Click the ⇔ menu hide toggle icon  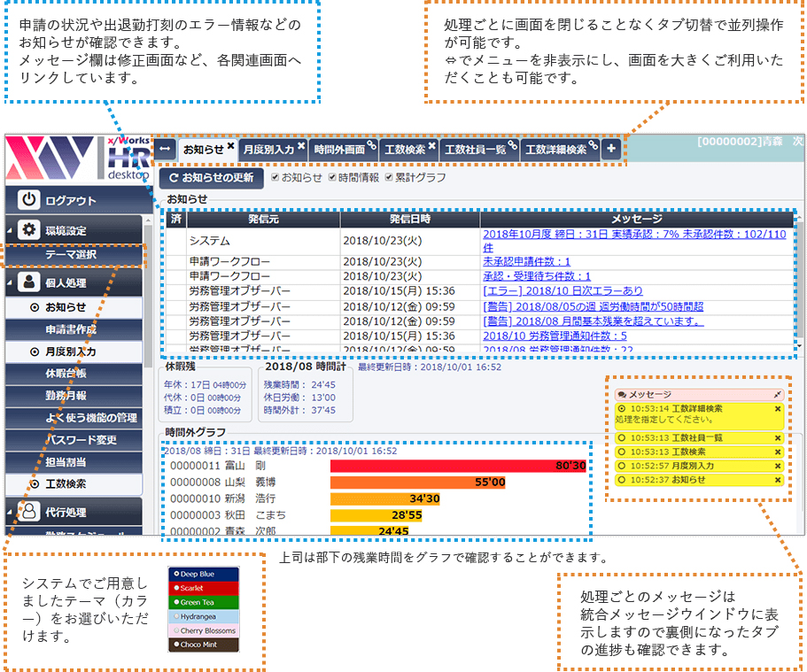(x=164, y=150)
